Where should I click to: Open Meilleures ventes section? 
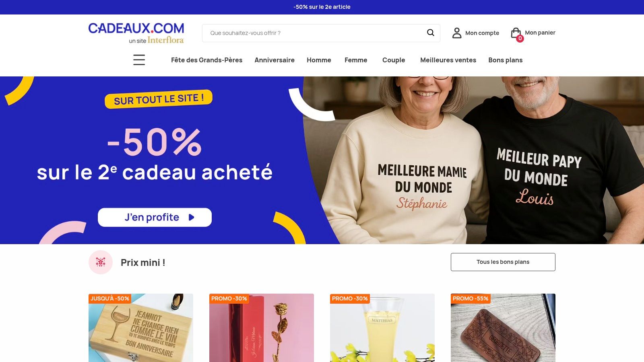(448, 60)
